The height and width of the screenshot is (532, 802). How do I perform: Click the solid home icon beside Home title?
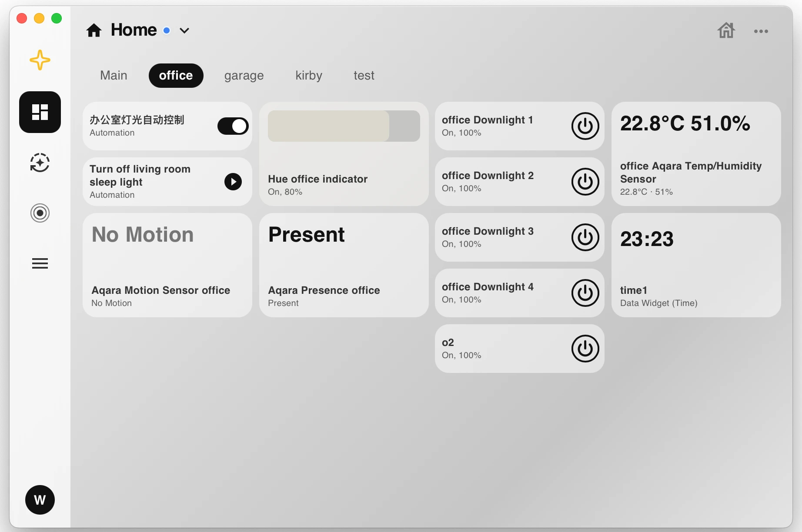coord(94,30)
